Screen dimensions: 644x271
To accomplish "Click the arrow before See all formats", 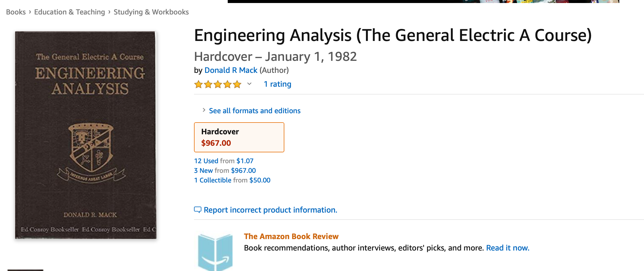I will 204,110.
